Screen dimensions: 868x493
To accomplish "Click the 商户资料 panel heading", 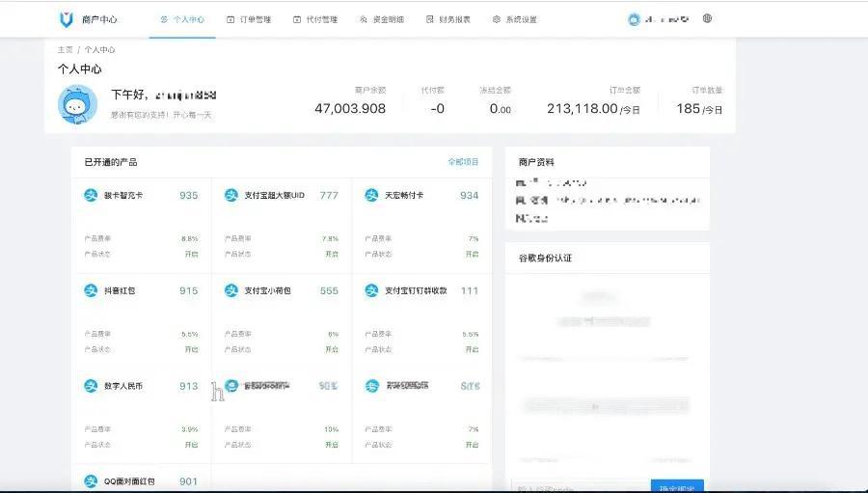I will 536,162.
